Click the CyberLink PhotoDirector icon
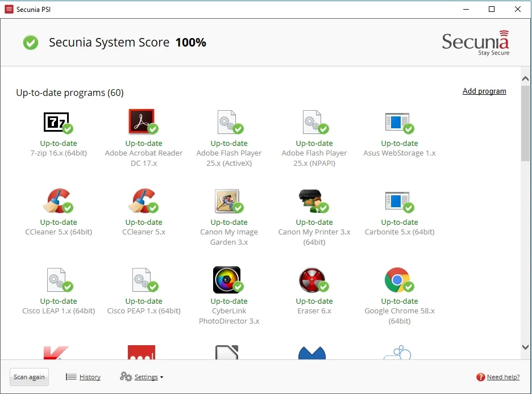The image size is (532, 394). click(x=228, y=280)
